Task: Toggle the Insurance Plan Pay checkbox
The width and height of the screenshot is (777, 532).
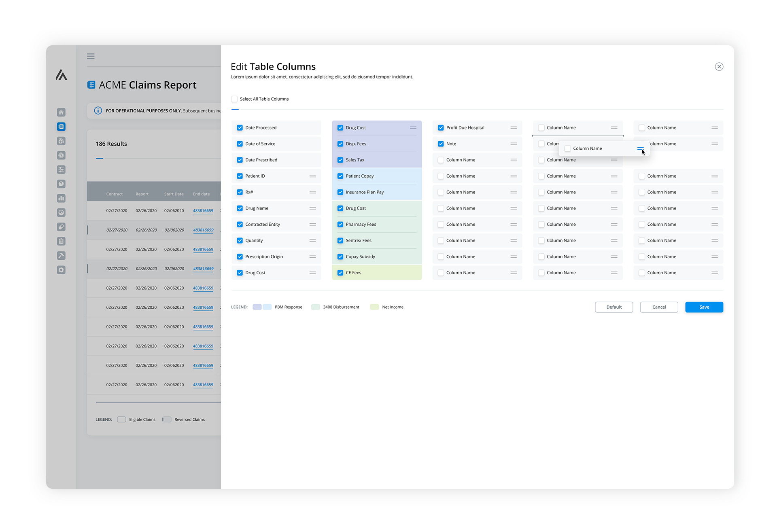Action: [x=340, y=192]
